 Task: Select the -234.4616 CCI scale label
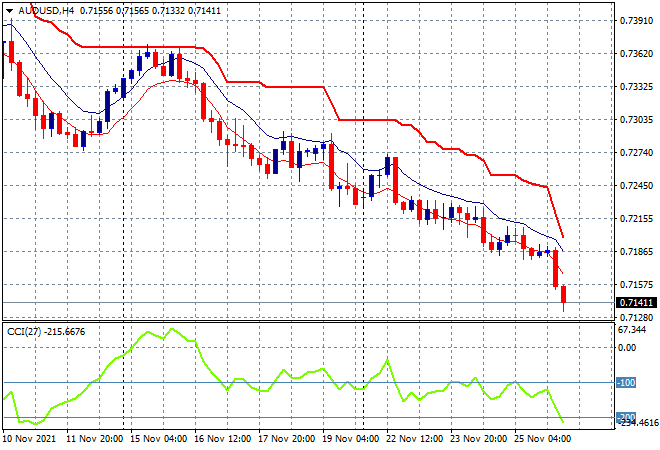point(637,423)
